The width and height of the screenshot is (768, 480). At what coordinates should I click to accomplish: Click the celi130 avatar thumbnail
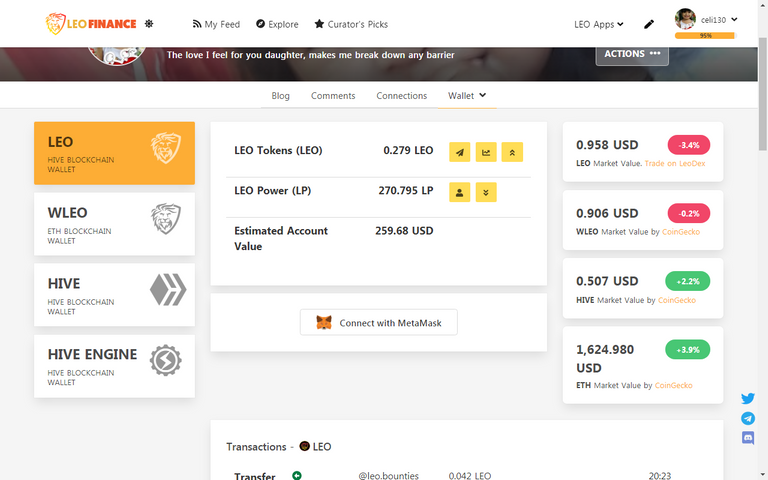pyautogui.click(x=685, y=19)
